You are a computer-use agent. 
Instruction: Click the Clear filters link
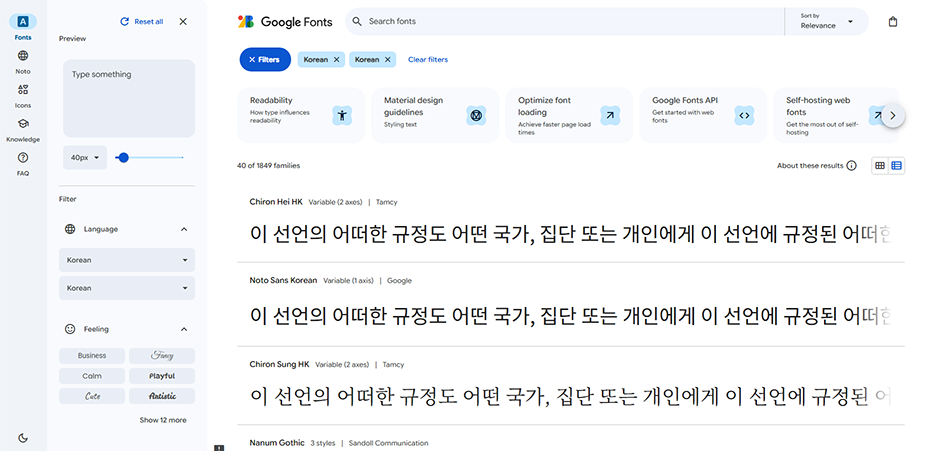point(428,60)
